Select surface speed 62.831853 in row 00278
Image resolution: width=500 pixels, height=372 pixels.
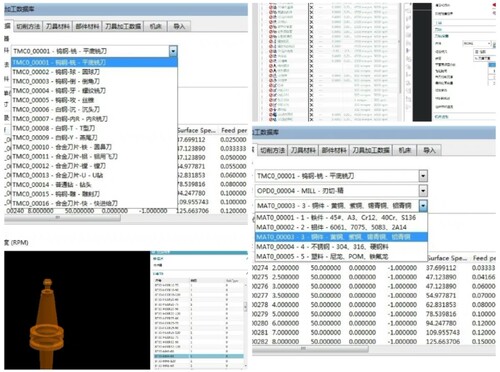(443, 305)
